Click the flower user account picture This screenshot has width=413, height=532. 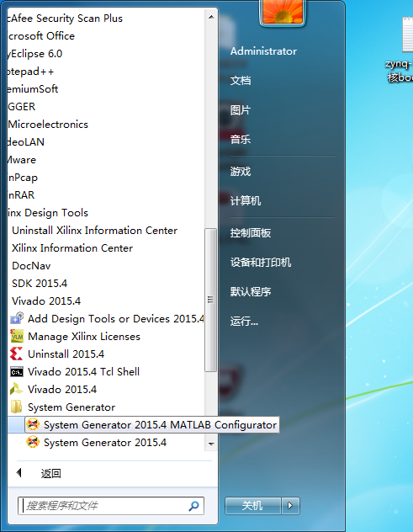pos(283,12)
